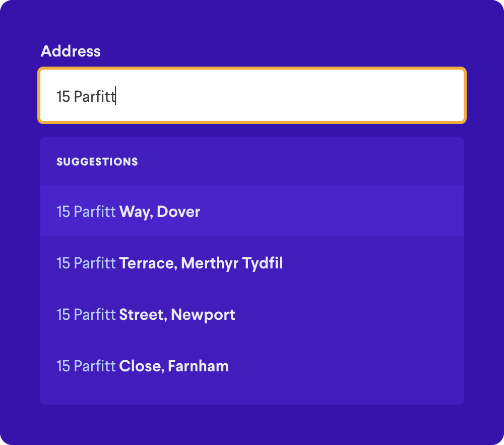Click Merthyr Tydfil text in the suggestions
504x445 pixels.
[232, 263]
